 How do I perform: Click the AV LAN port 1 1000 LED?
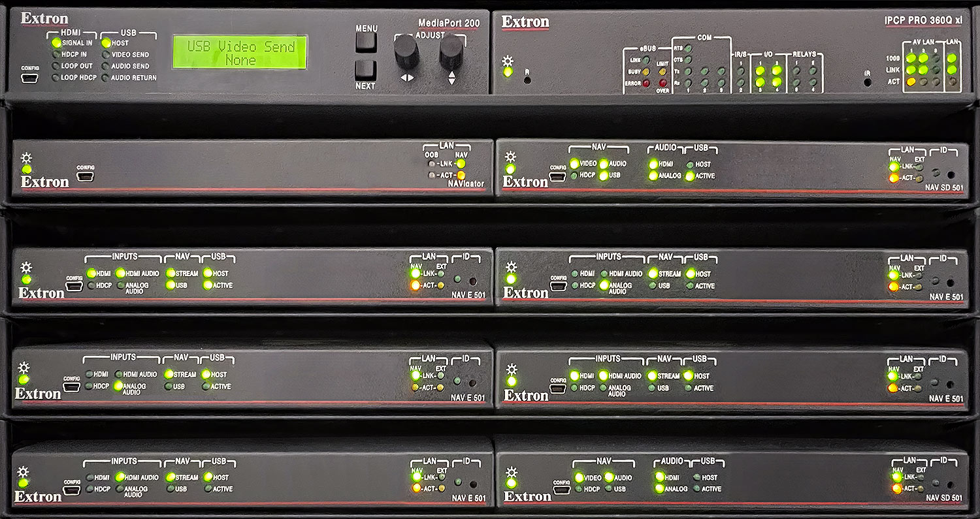911,58
